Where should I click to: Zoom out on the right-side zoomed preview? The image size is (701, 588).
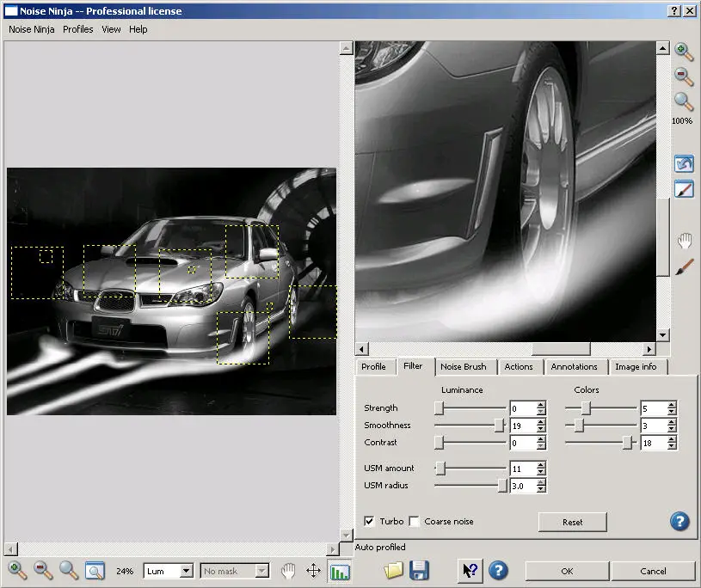coord(684,77)
